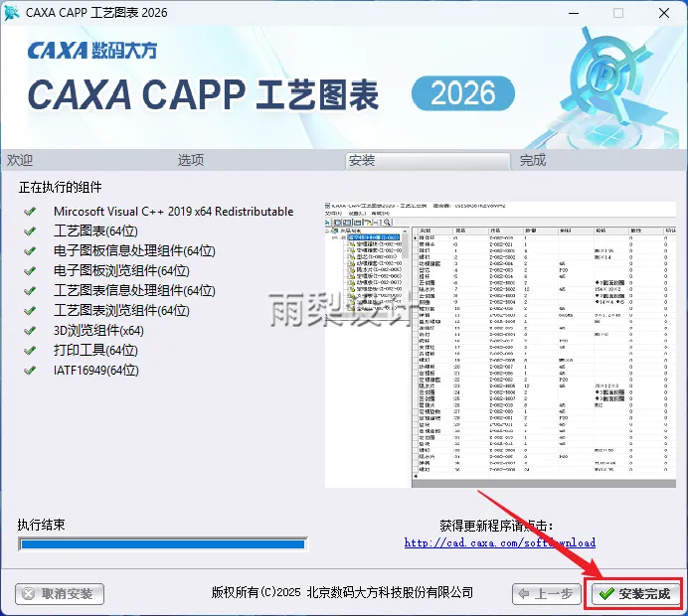Viewport: 688px width, 616px height.
Task: Click the 安装完成 finish button
Action: coord(635,594)
